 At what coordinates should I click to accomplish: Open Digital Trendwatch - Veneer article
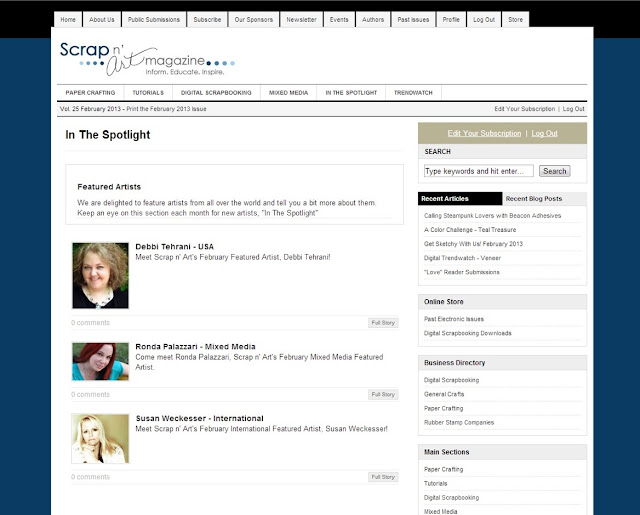coord(462,258)
